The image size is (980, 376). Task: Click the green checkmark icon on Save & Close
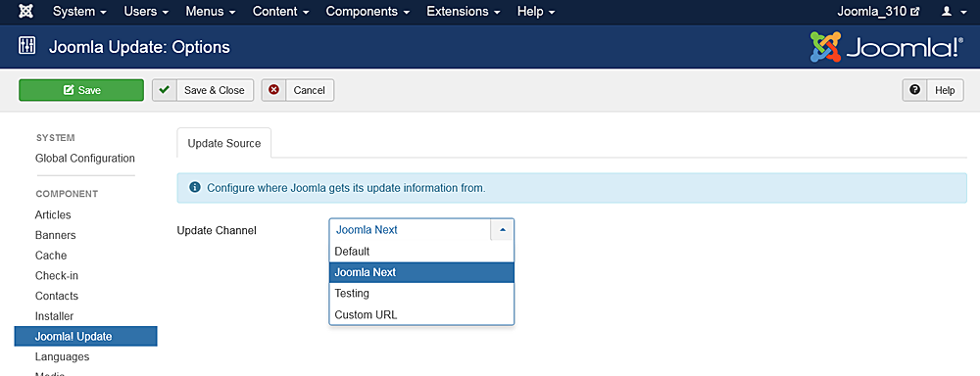pyautogui.click(x=165, y=90)
